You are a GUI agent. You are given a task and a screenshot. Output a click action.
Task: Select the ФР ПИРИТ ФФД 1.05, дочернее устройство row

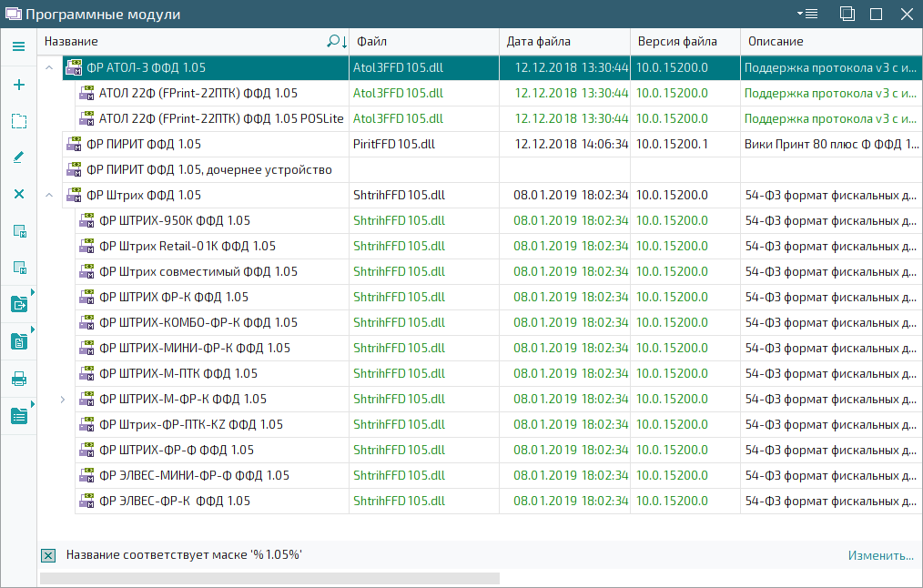208,169
